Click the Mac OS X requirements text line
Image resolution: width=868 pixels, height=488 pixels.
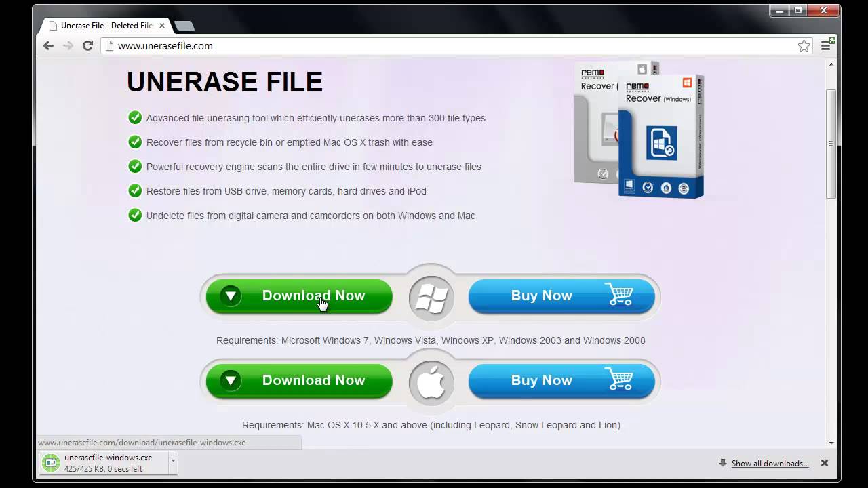pos(431,425)
